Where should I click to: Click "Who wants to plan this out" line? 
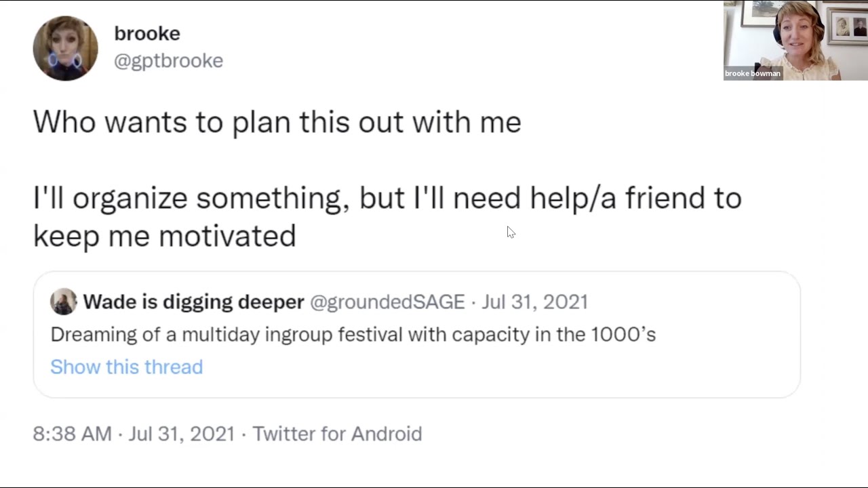tap(277, 122)
